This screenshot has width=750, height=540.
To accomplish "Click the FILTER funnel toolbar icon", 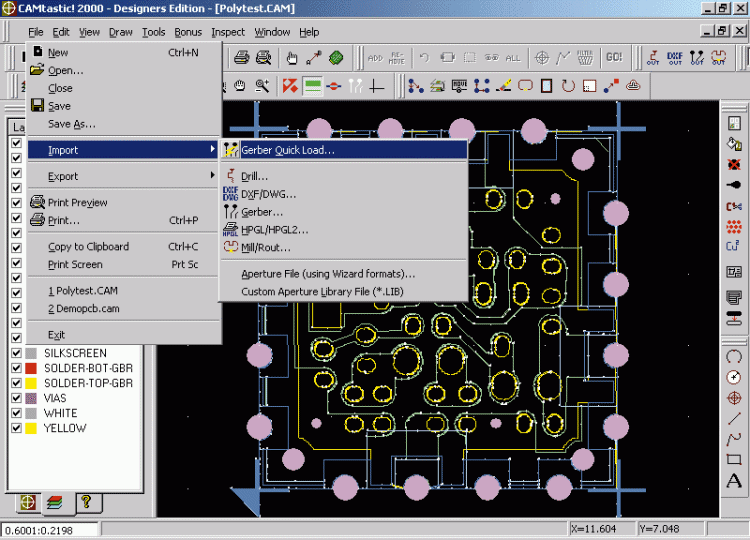I will (585, 58).
